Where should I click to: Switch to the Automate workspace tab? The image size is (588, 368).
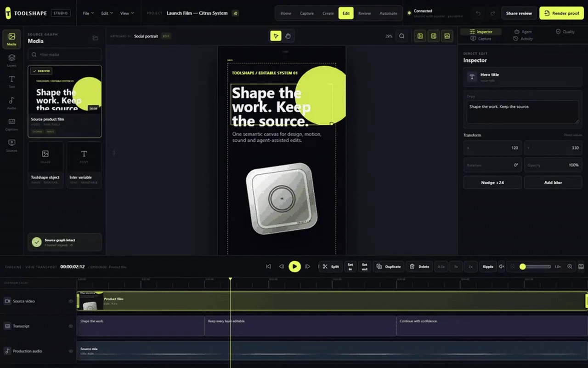click(x=388, y=13)
